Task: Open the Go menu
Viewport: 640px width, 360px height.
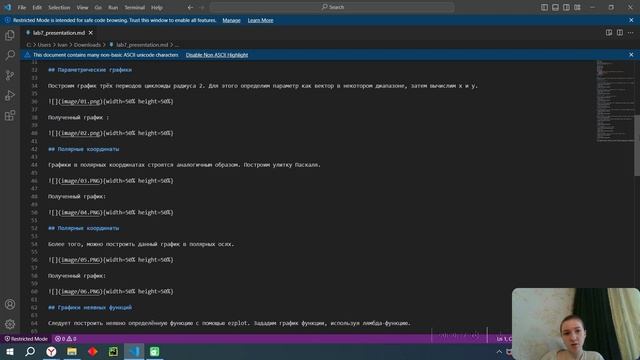Action: [x=98, y=7]
